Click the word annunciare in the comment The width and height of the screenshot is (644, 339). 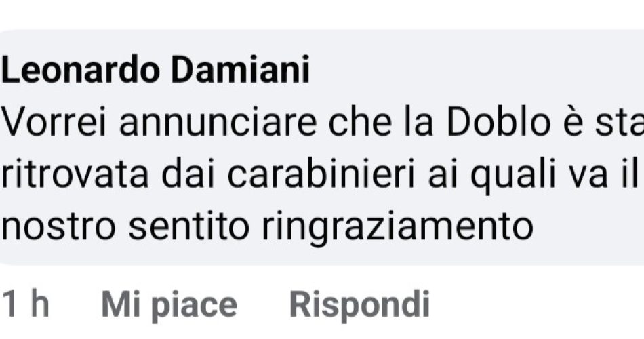(218, 123)
